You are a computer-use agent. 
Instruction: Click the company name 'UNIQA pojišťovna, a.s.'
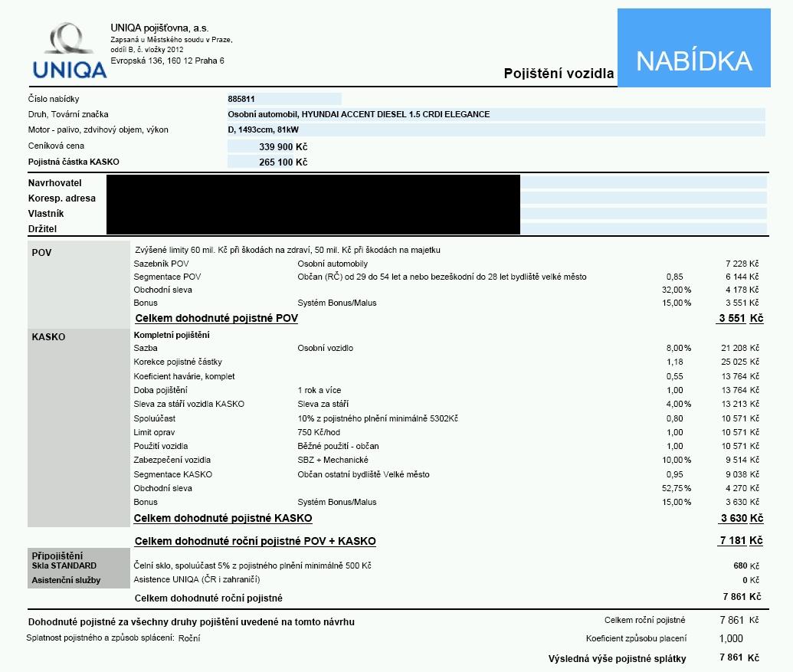coord(160,28)
